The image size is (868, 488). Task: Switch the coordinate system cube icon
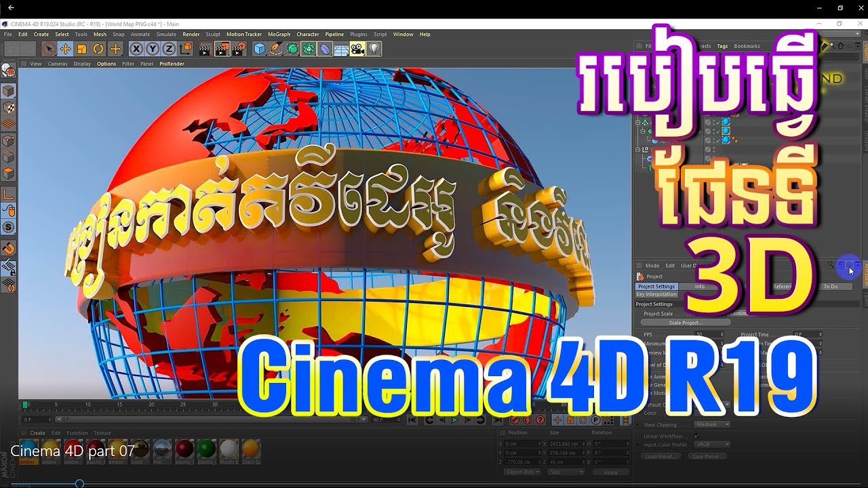pyautogui.click(x=184, y=49)
